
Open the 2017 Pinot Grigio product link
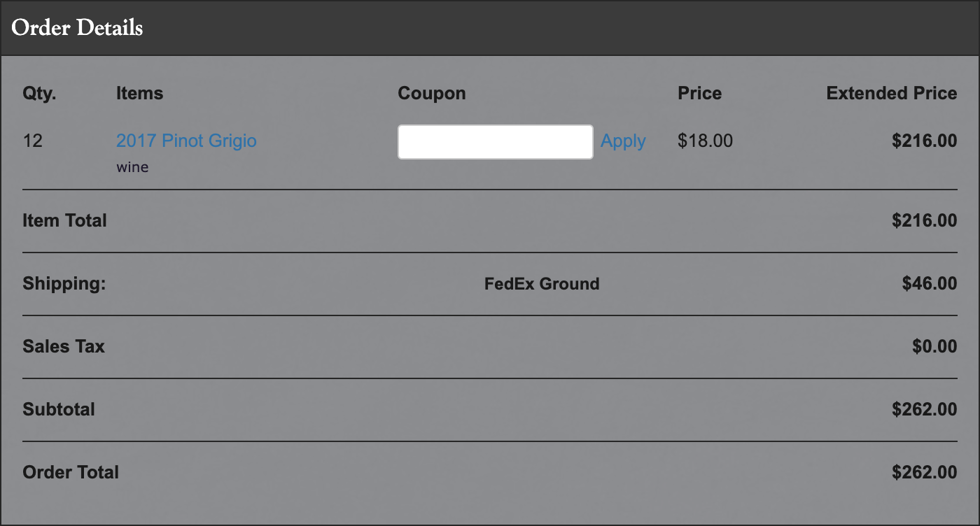pos(186,141)
